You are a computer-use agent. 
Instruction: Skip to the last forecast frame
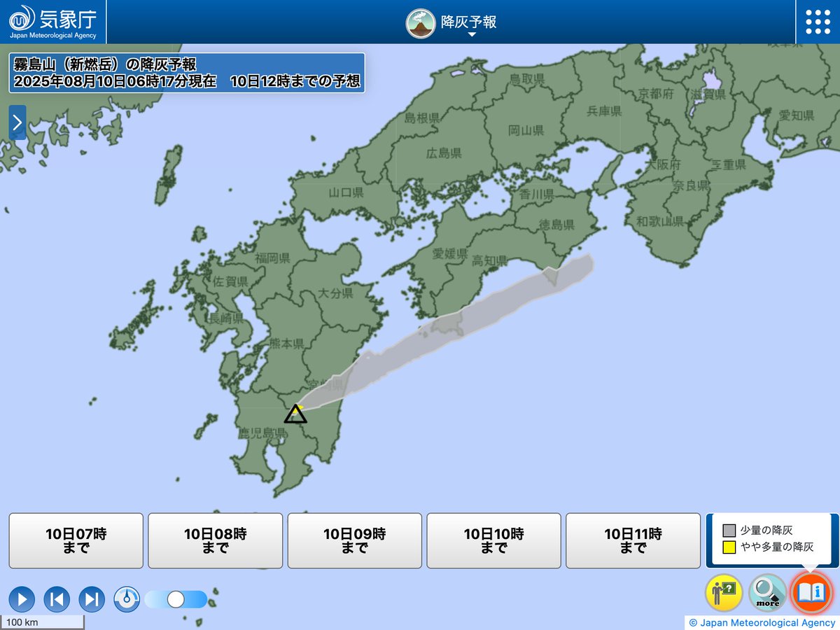click(x=92, y=599)
